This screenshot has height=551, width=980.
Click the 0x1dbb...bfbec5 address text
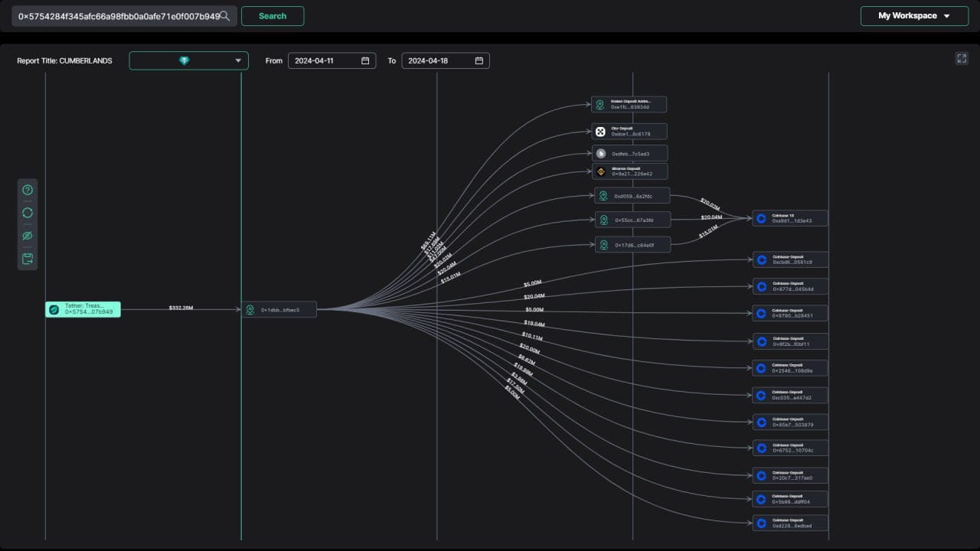(x=280, y=310)
